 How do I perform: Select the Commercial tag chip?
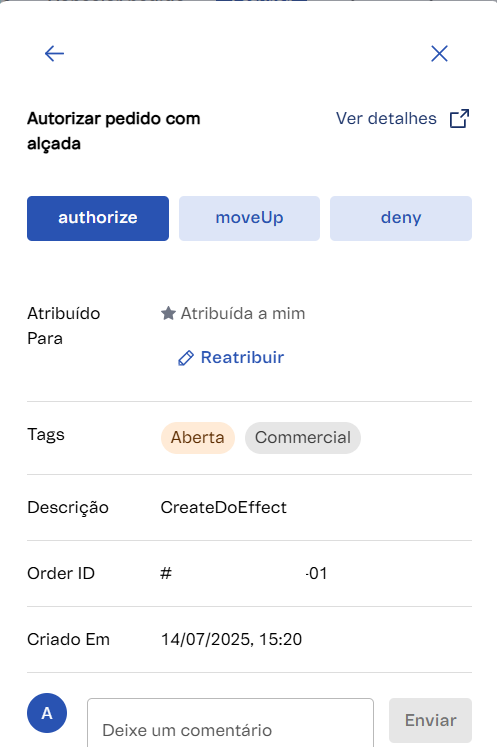[x=303, y=437]
